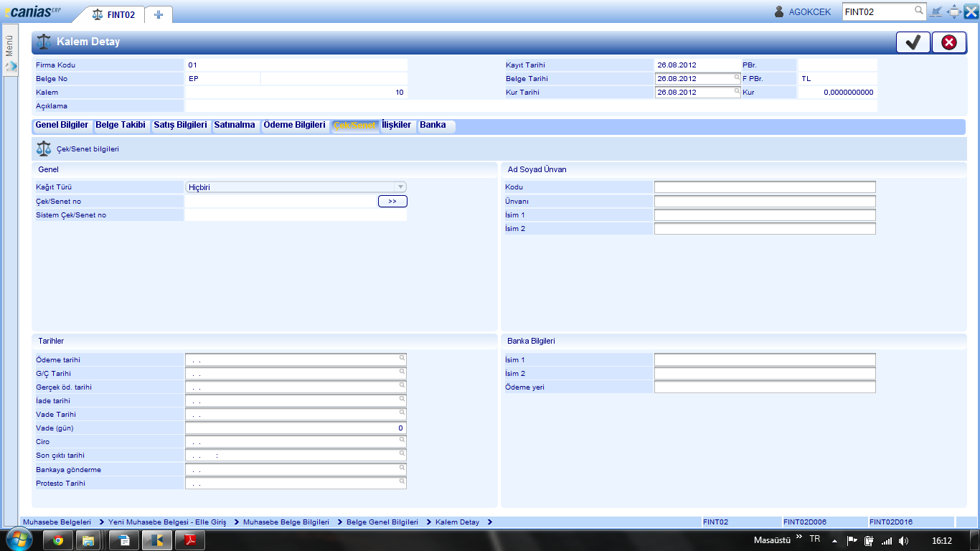This screenshot has height=551, width=980.
Task: Click the move arrows icon at top right
Action: click(x=954, y=11)
